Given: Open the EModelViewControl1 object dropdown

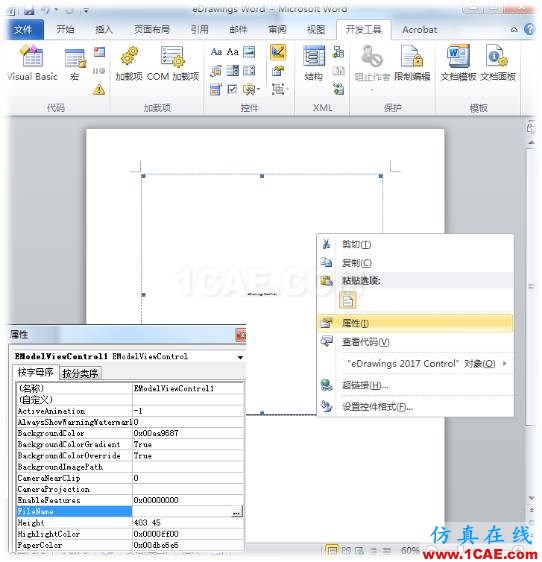Looking at the screenshot, I should tap(240, 357).
